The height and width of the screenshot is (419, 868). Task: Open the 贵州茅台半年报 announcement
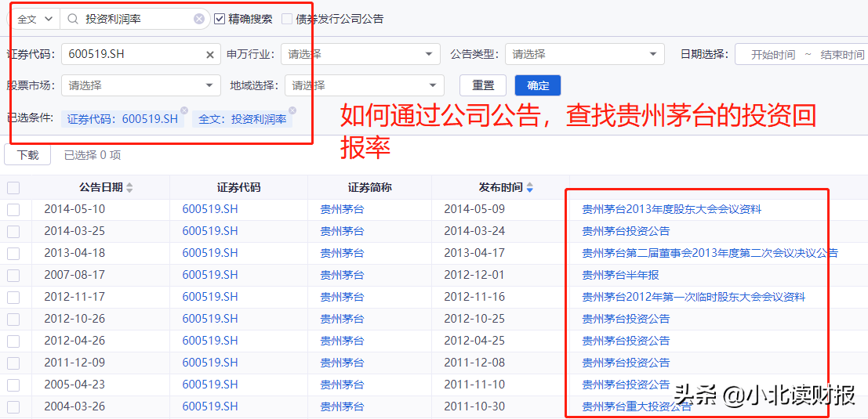coord(620,275)
